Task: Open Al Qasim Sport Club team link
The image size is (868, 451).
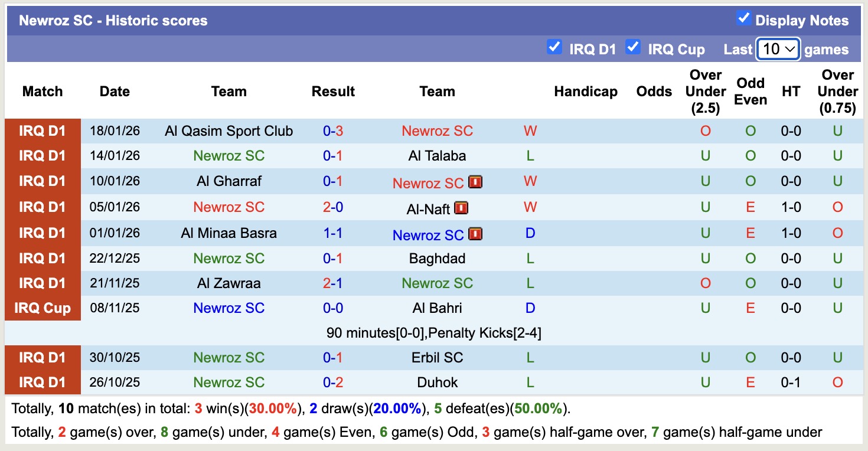Action: [x=229, y=131]
